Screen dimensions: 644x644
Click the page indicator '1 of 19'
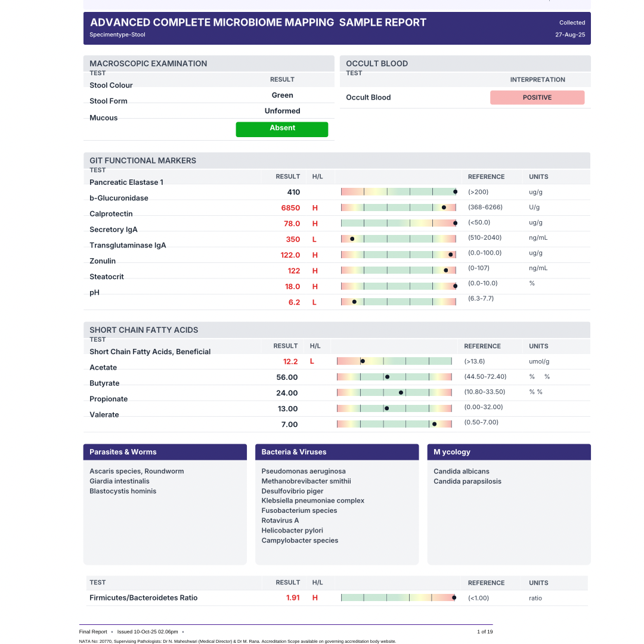(485, 631)
